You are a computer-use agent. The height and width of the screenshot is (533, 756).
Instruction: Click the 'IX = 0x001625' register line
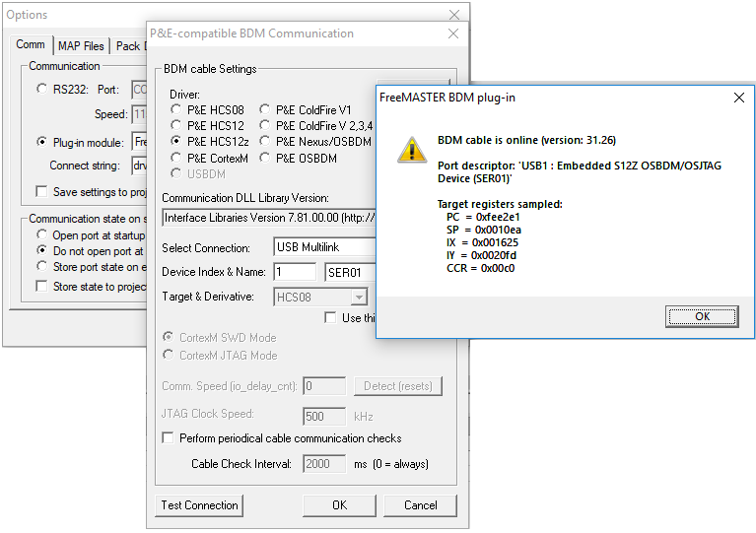482,242
